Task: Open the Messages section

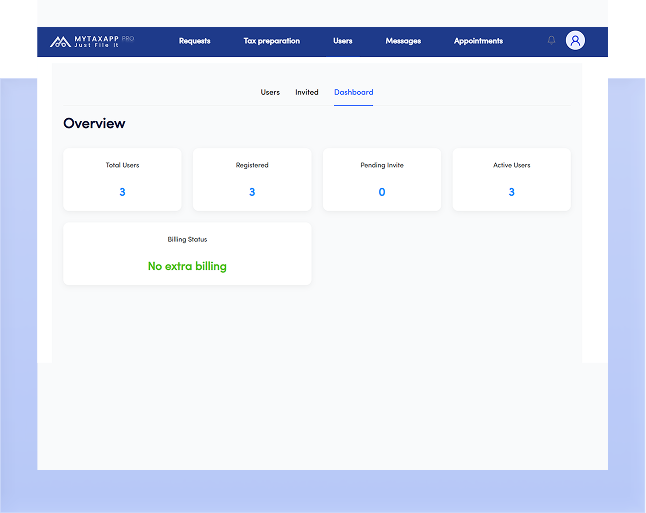Action: coord(403,41)
